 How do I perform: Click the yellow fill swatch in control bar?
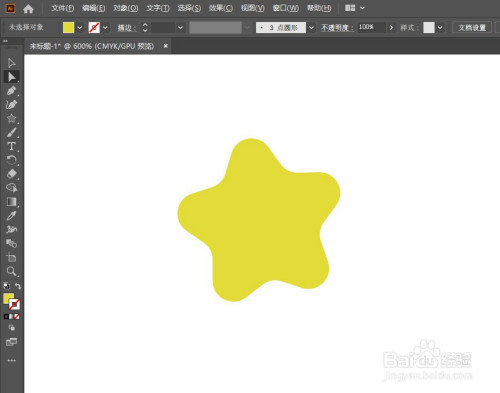point(69,28)
